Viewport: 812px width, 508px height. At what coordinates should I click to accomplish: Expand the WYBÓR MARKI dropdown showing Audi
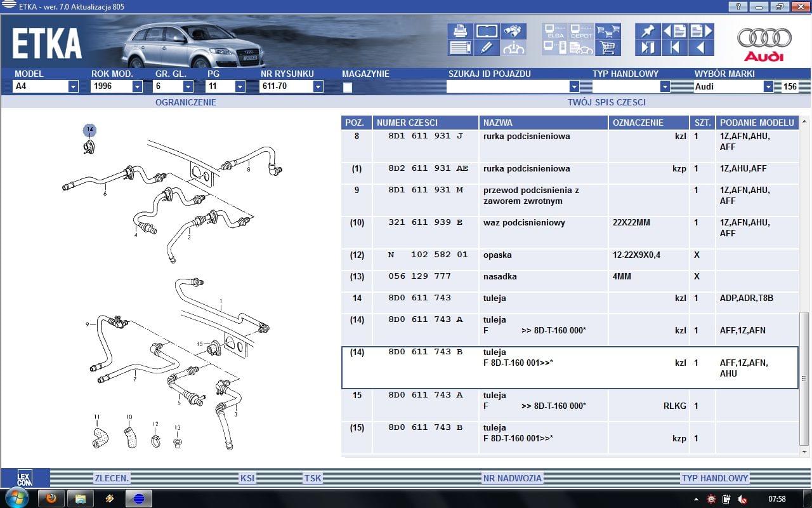pyautogui.click(x=768, y=86)
